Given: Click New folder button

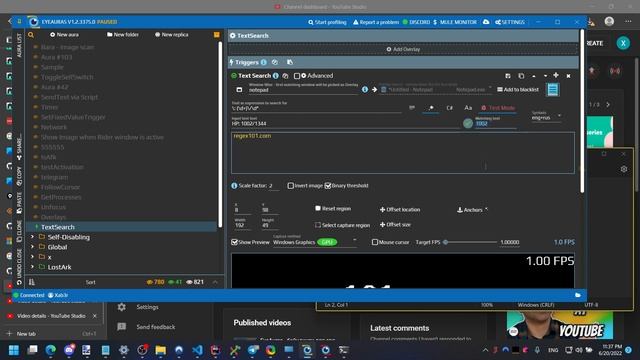Looking at the screenshot, I should [123, 35].
